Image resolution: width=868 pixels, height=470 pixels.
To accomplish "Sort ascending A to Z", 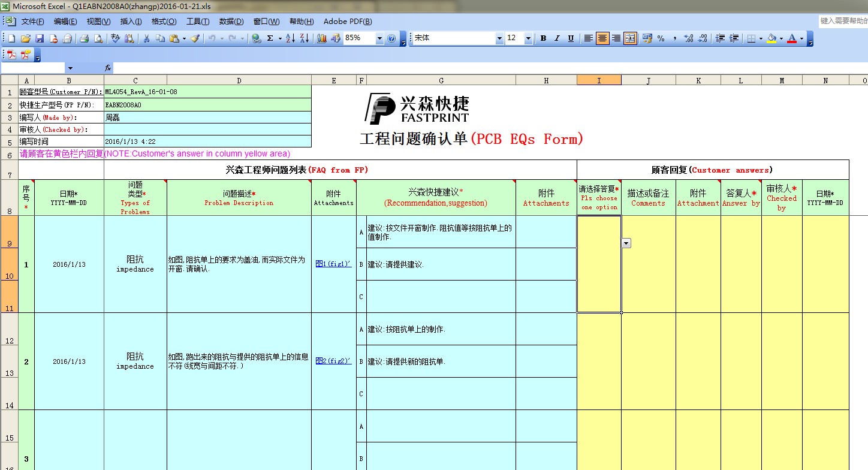I will 290,38.
